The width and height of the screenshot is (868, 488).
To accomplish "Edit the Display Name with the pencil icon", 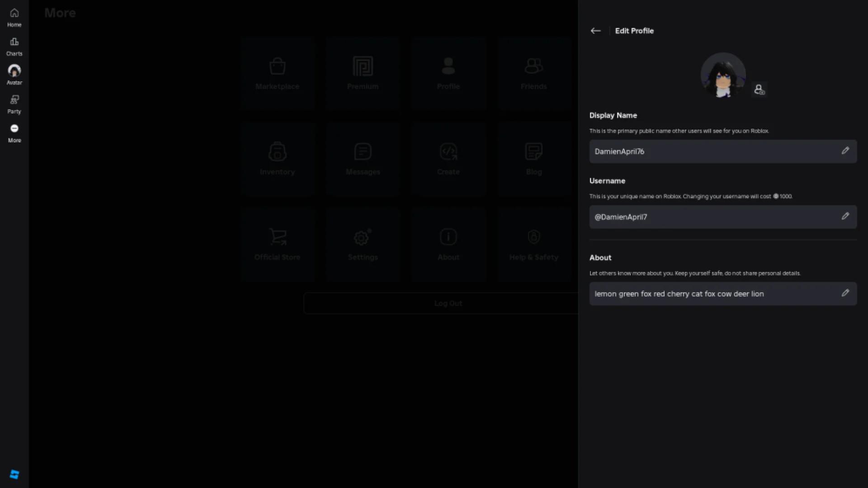I will click(x=845, y=151).
